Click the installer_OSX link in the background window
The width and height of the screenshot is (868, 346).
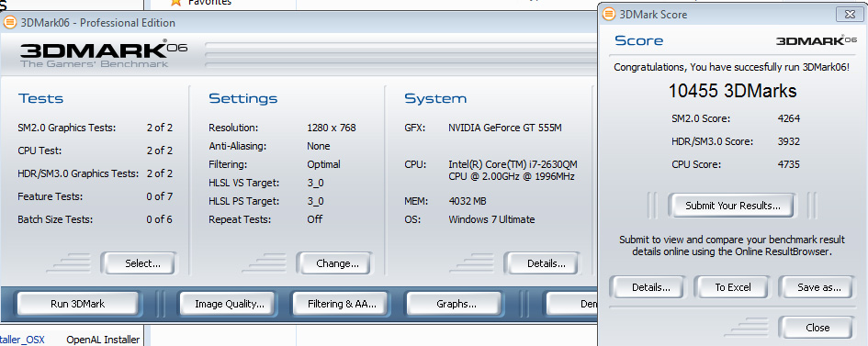click(x=22, y=340)
